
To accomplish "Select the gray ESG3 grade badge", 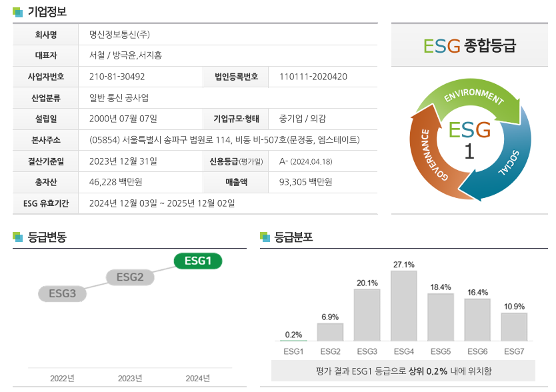I will tap(62, 294).
